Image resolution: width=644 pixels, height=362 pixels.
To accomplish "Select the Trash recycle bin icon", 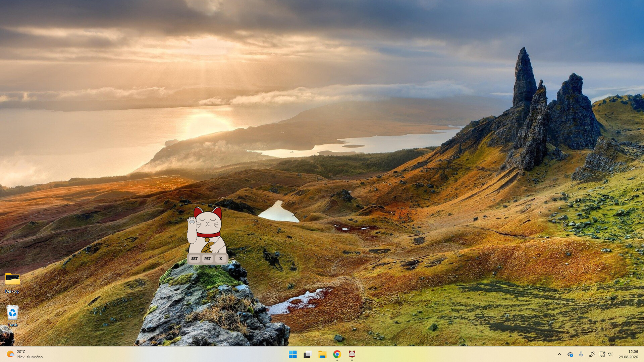I will (x=12, y=316).
